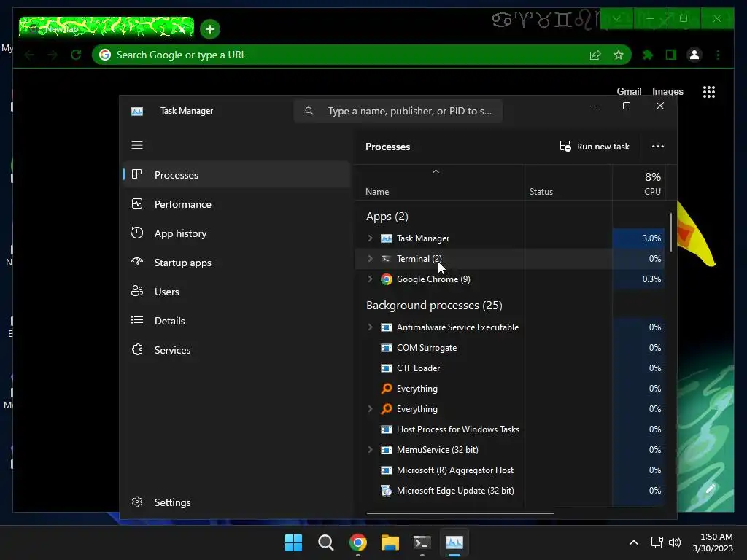Select the Terminal process icon
Screen dimensions: 747x560
click(387, 259)
